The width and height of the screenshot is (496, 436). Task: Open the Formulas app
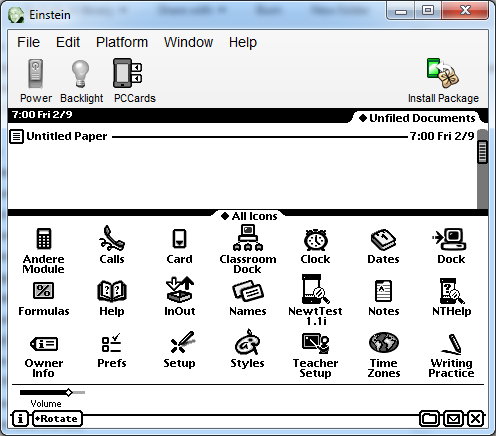44,299
